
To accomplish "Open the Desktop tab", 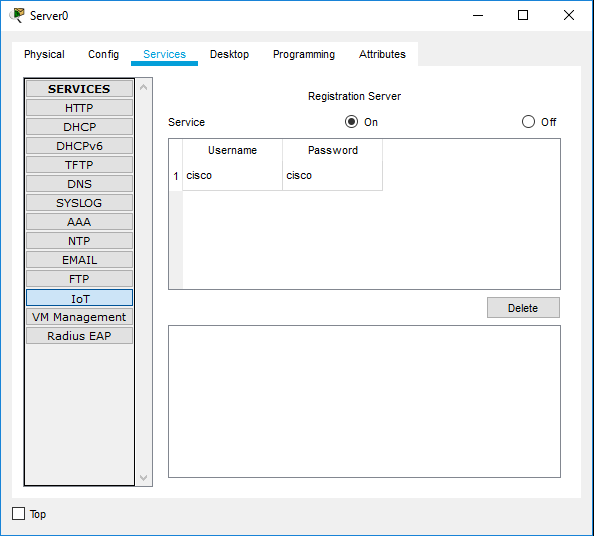I will point(229,54).
